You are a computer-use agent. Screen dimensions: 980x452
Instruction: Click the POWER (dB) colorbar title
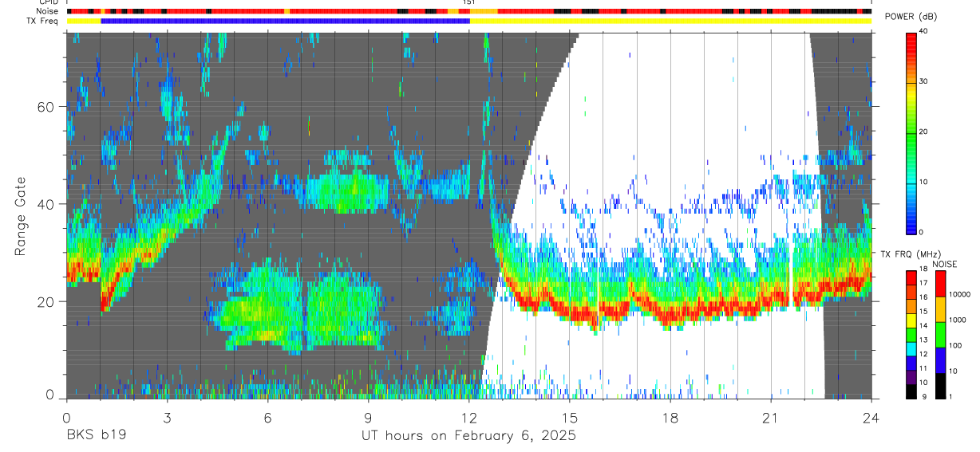coord(911,17)
